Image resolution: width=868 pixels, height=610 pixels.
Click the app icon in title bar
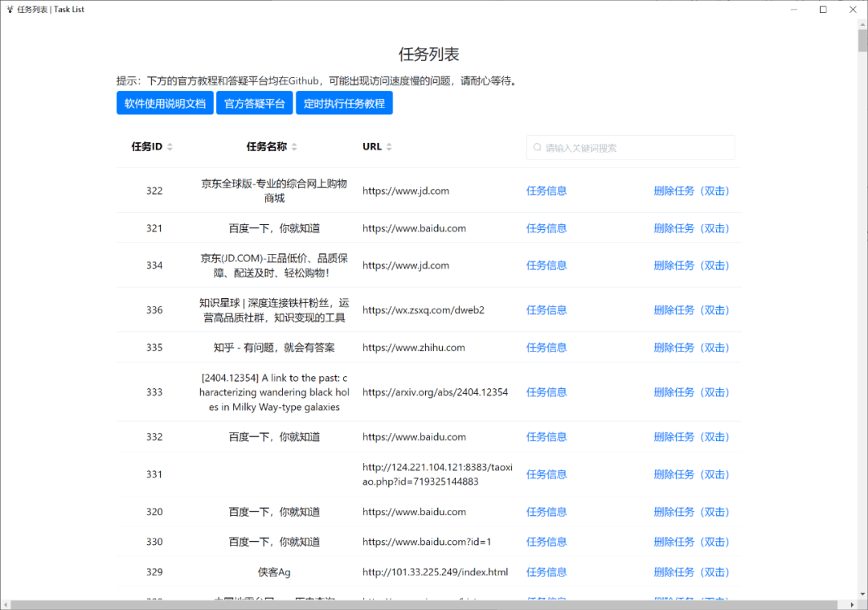tap(10, 10)
